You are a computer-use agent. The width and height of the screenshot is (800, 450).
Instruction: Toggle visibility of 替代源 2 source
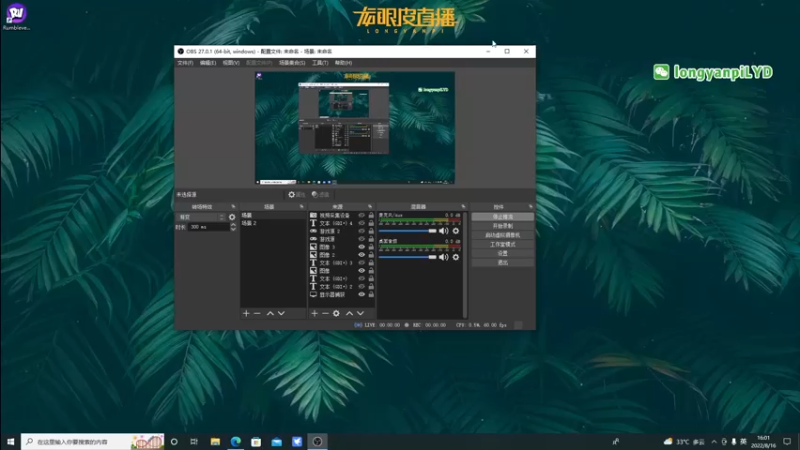362,231
